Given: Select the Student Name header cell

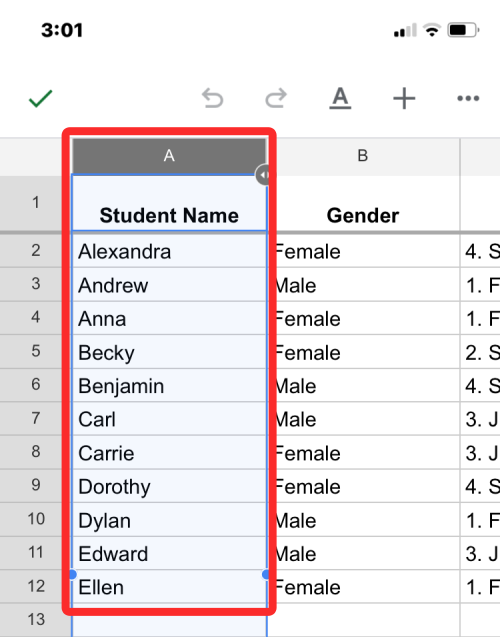Looking at the screenshot, I should tap(169, 204).
